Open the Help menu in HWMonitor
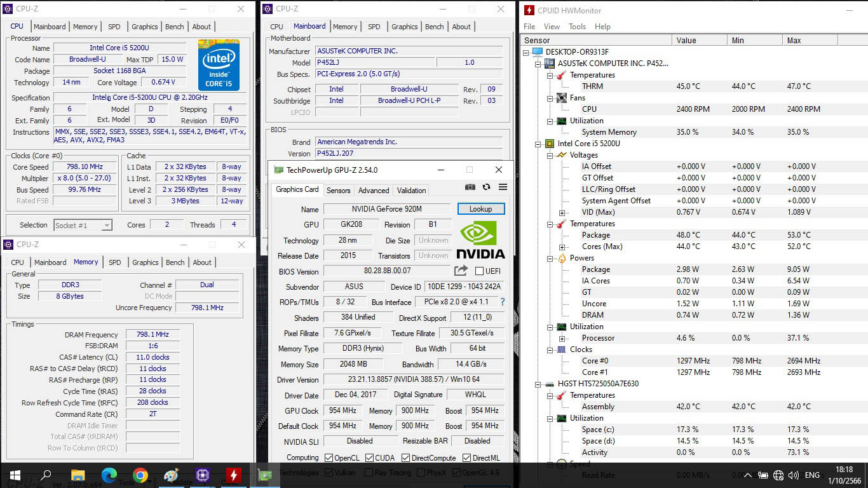The image size is (868, 488). coord(602,27)
